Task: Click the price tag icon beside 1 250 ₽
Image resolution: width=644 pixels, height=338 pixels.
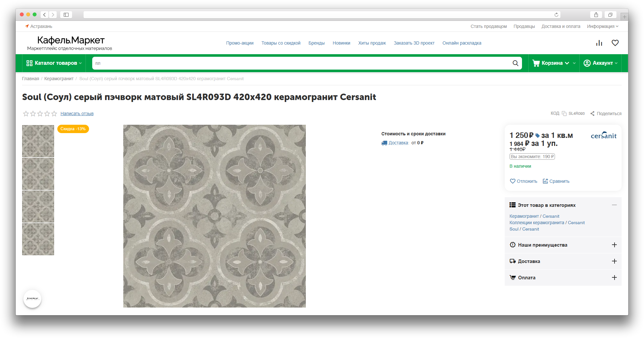Action: pyautogui.click(x=538, y=136)
